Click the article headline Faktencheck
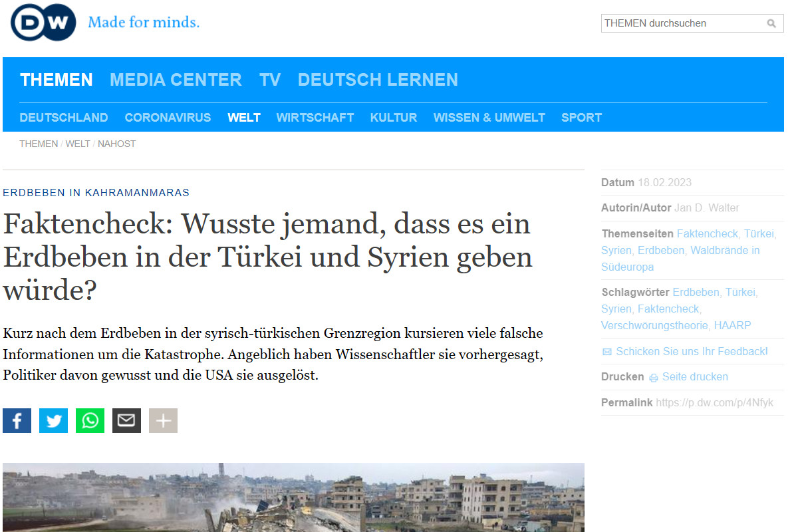 point(268,257)
